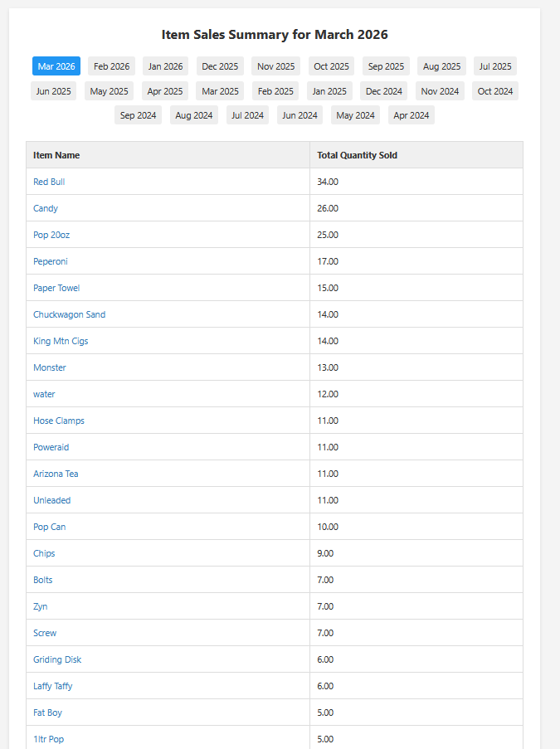The image size is (560, 749).
Task: Open the Dec 2025 month tab
Action: point(220,66)
